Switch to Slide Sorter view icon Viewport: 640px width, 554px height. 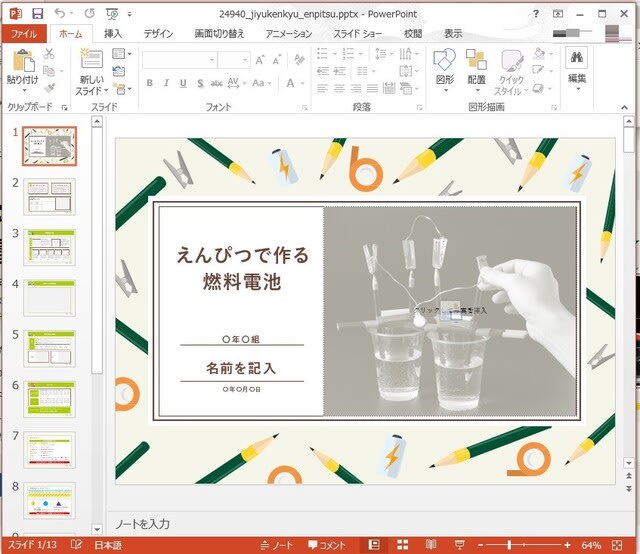(403, 545)
